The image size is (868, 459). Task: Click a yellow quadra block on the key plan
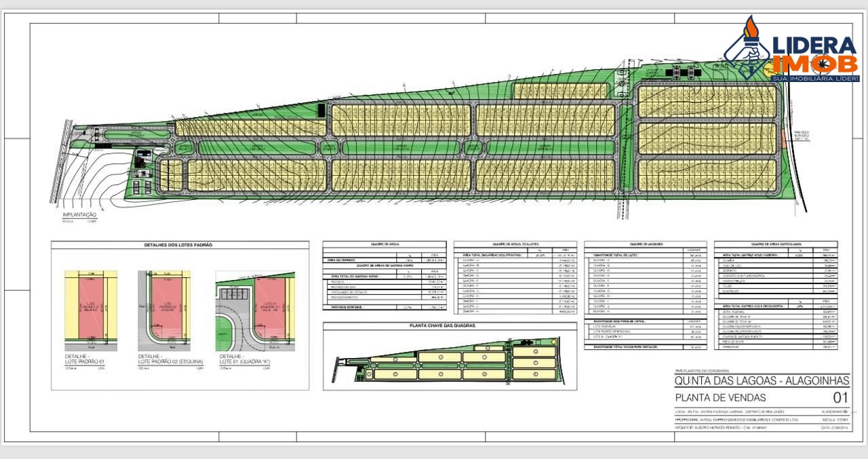[x=441, y=356]
